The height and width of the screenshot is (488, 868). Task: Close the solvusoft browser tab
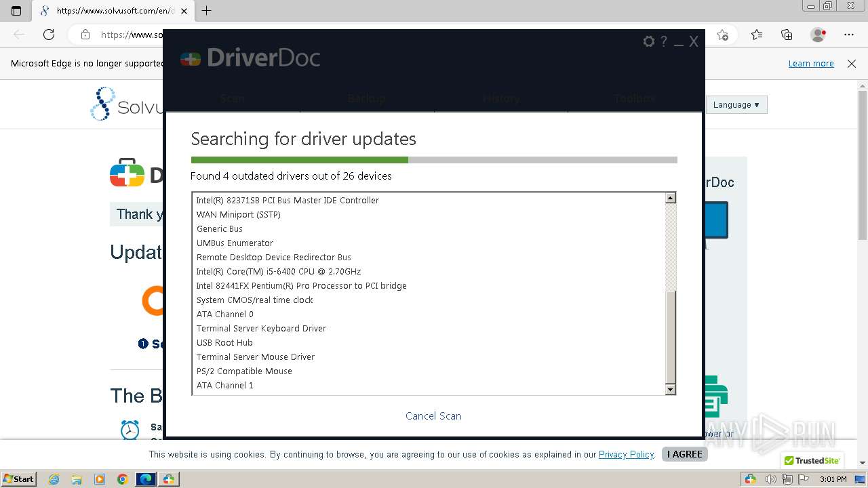(x=184, y=11)
